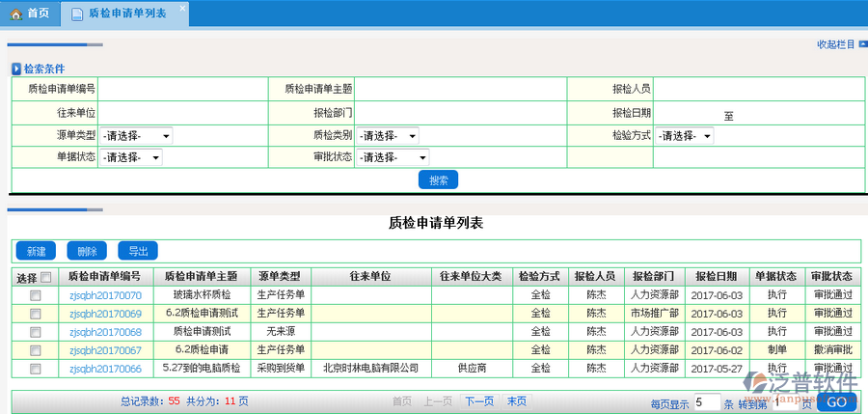Close the 质检申请单列表 tab
This screenshot has height=414, width=868.
pos(182,8)
